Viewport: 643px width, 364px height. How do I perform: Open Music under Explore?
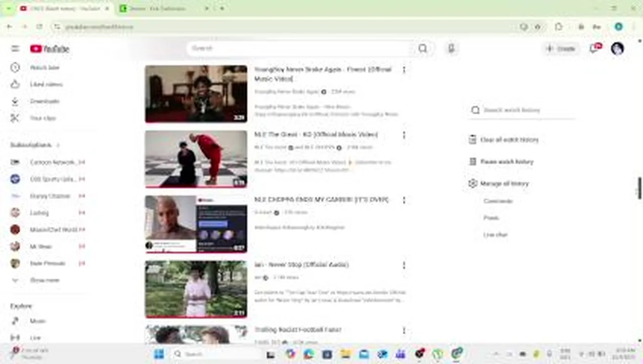tap(38, 321)
